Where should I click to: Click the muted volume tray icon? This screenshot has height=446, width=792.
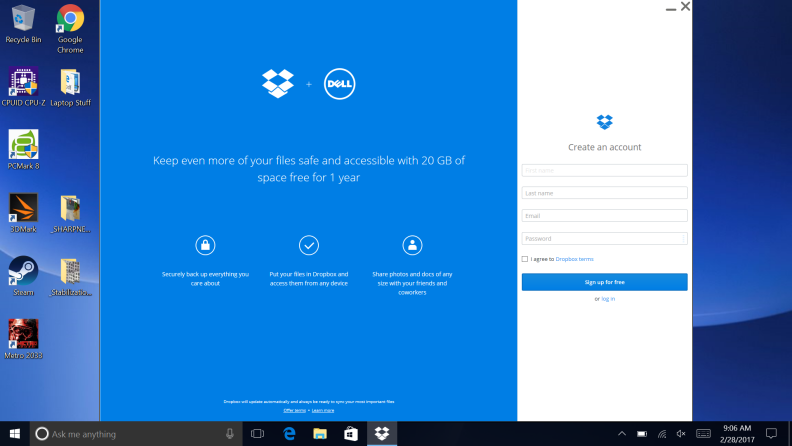[681, 434]
